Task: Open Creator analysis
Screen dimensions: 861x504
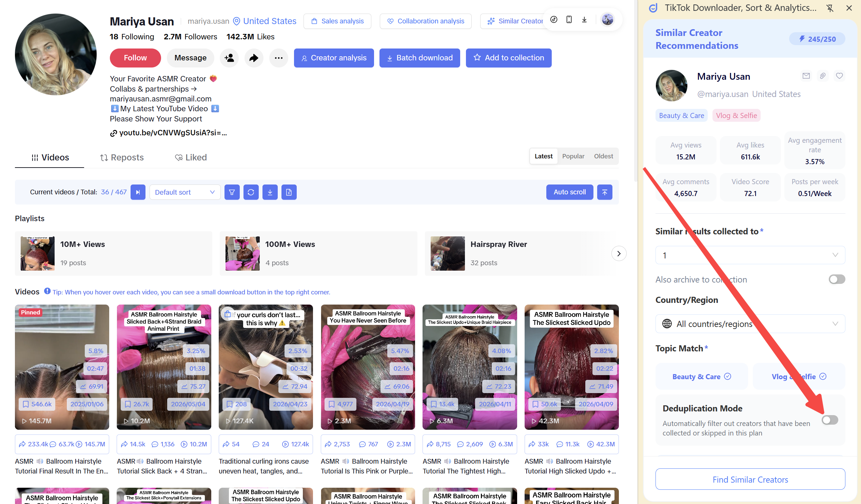Action: (334, 58)
